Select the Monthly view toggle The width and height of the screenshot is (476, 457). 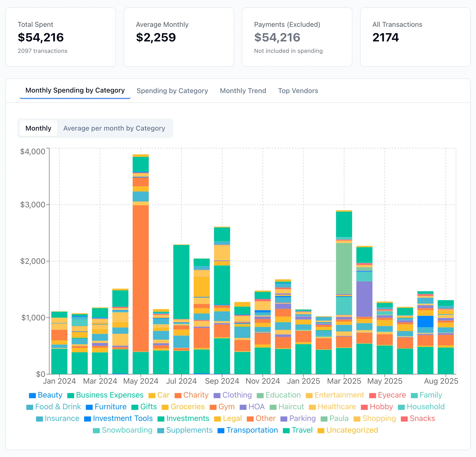[x=38, y=128]
